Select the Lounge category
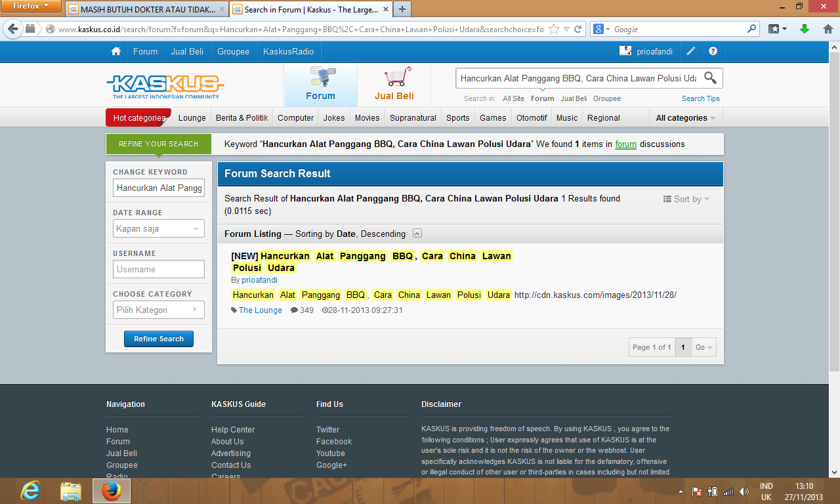 [192, 118]
